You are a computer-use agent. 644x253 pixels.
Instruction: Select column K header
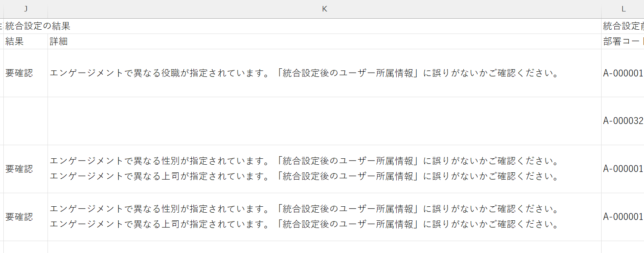[324, 9]
